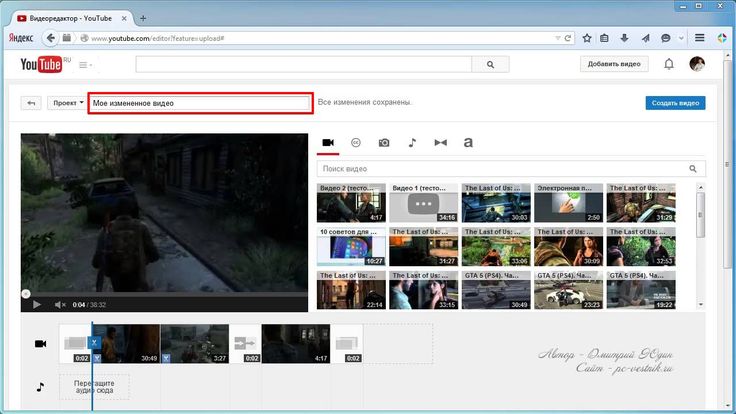Image resolution: width=736 pixels, height=414 pixels.
Task: Open the Creative Commons videos tab
Action: pyautogui.click(x=356, y=143)
